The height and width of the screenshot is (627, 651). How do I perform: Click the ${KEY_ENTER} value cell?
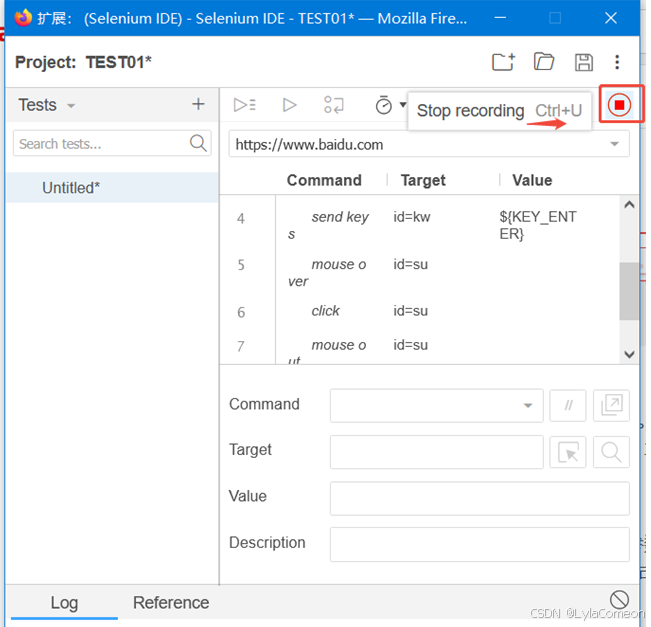click(x=538, y=225)
